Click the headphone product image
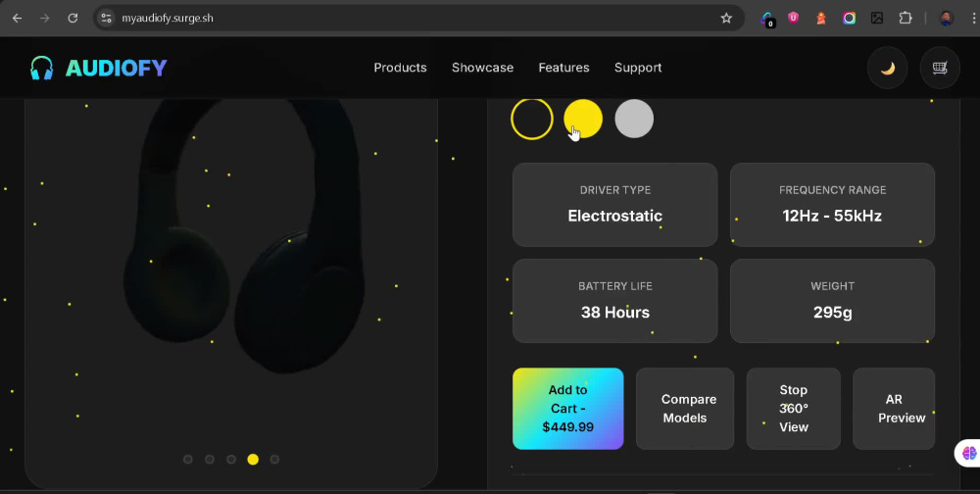The height and width of the screenshot is (494, 980). tap(244, 234)
